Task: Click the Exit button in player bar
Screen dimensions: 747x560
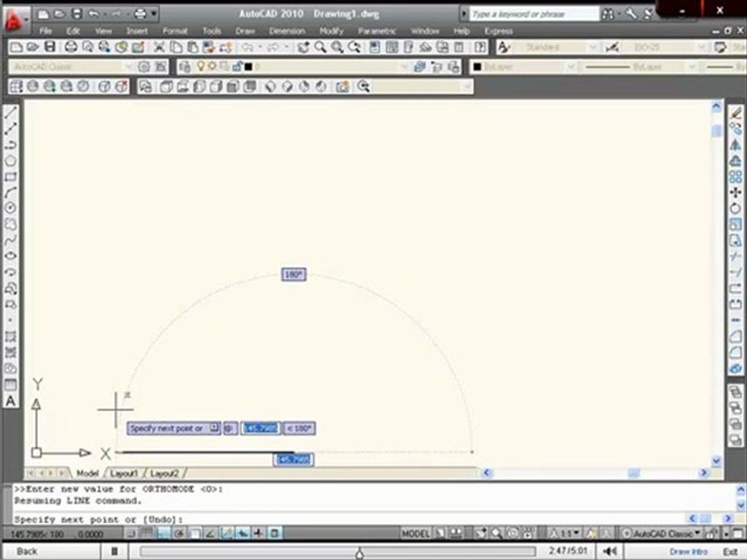Action: 730,551
